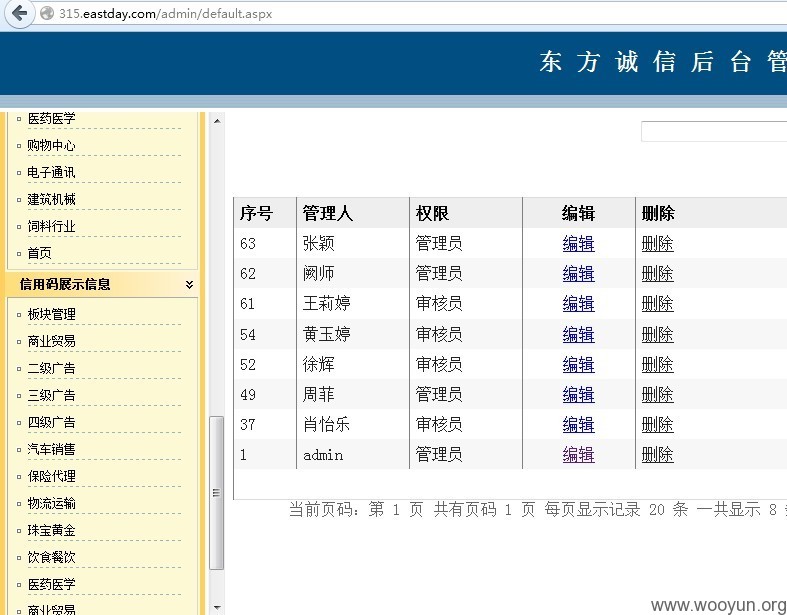The width and height of the screenshot is (787, 615).
Task: Click 编辑 link for 王莉婷
Action: click(x=578, y=304)
